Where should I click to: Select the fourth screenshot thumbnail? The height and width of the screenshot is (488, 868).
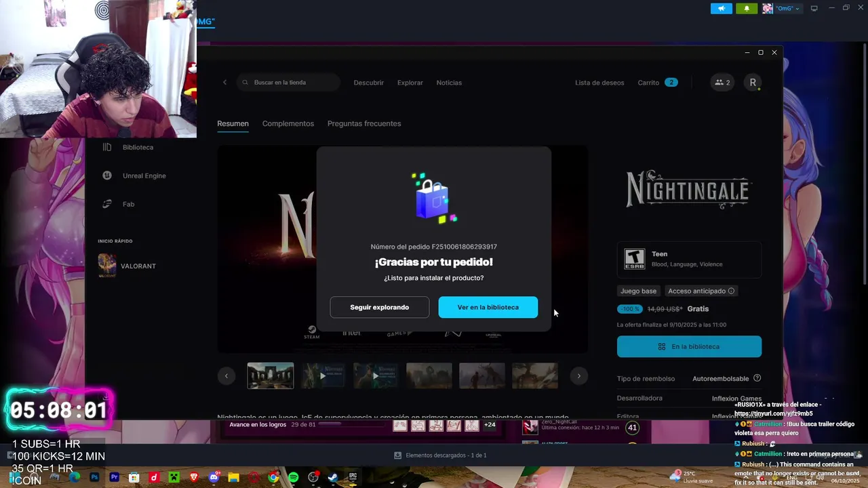[429, 375]
